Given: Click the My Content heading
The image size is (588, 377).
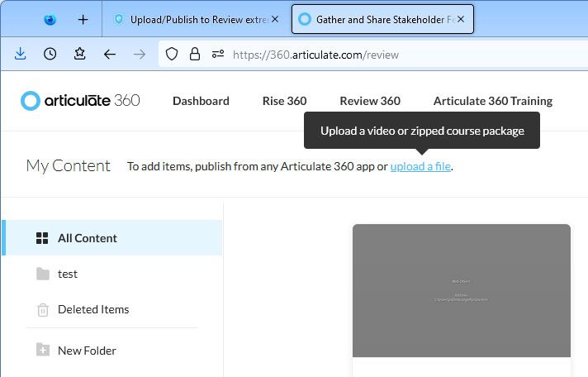Looking at the screenshot, I should (x=69, y=166).
